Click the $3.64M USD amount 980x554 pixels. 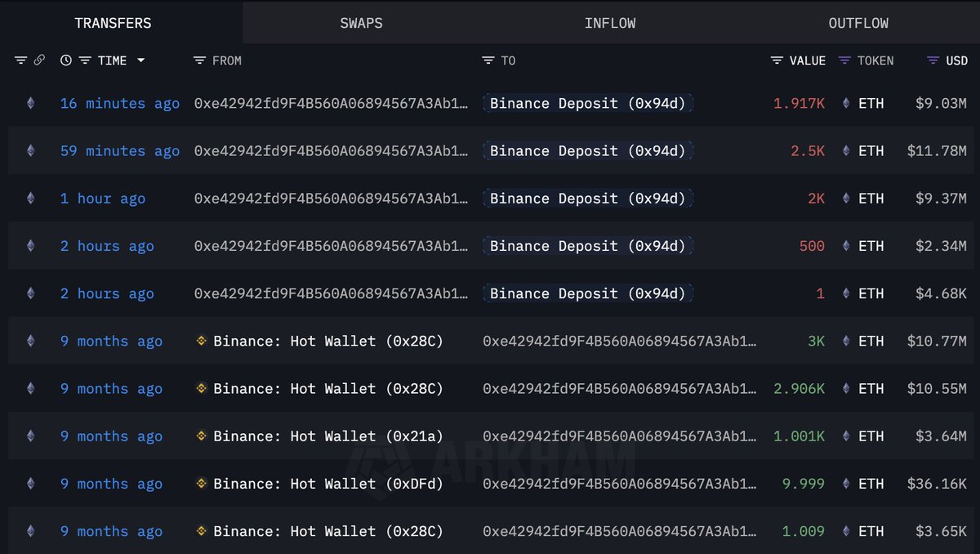coord(942,436)
